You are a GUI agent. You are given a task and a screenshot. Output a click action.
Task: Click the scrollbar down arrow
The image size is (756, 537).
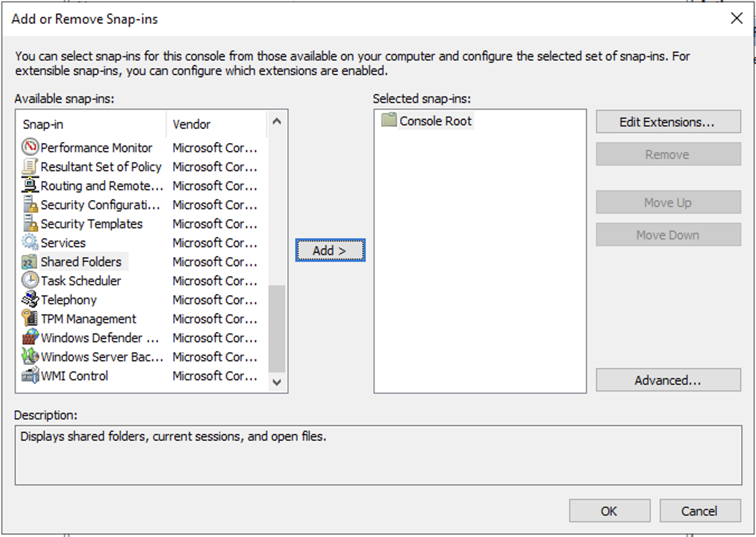pos(277,383)
